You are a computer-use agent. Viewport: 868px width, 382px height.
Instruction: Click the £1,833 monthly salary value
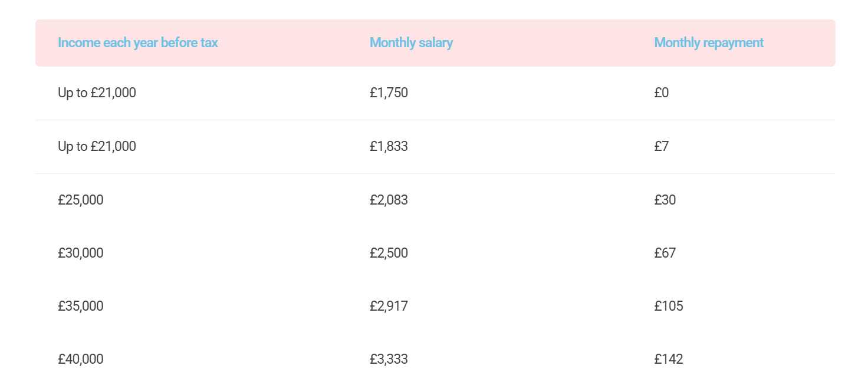[389, 146]
